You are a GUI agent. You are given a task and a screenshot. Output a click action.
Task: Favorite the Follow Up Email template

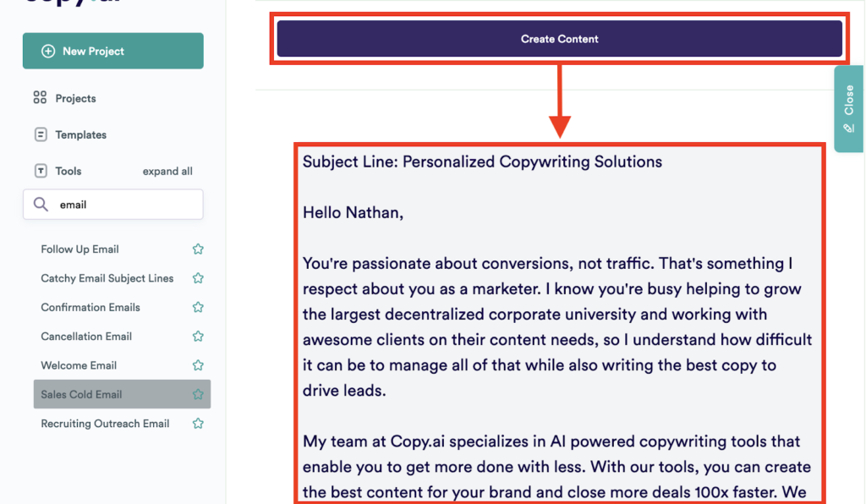click(197, 249)
